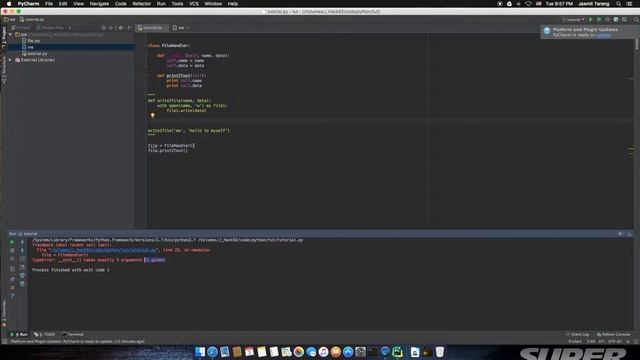Switch to the Project view tab

21,28
